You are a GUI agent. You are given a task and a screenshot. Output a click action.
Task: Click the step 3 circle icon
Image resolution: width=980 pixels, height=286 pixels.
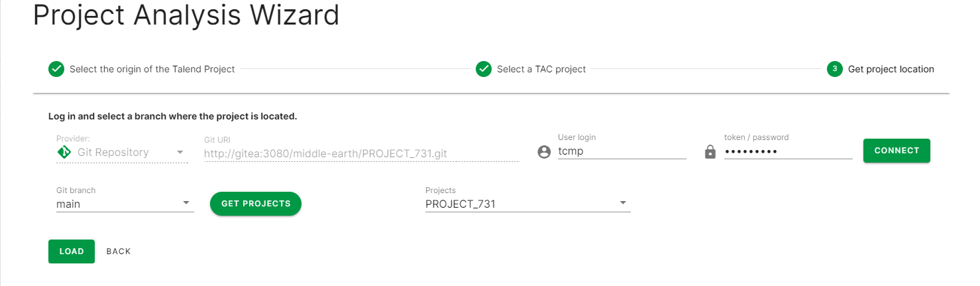click(835, 69)
